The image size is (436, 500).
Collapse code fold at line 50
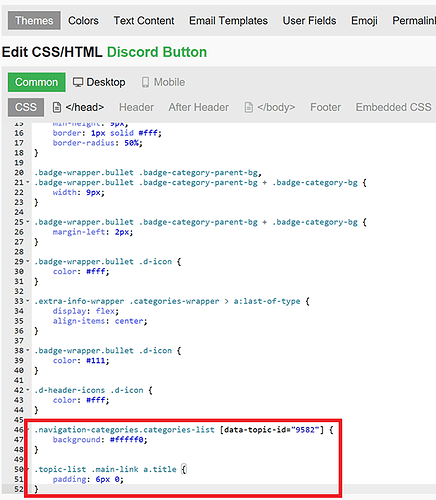coord(28,469)
